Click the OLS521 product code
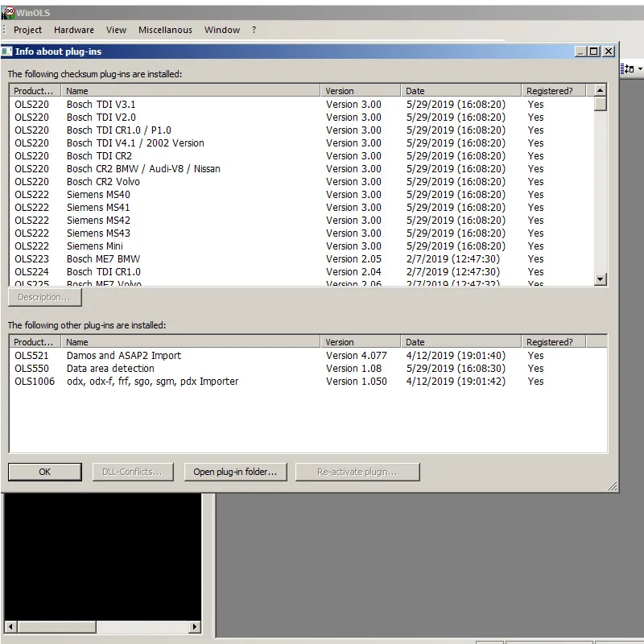Screen dimensions: 644x644 pos(31,356)
